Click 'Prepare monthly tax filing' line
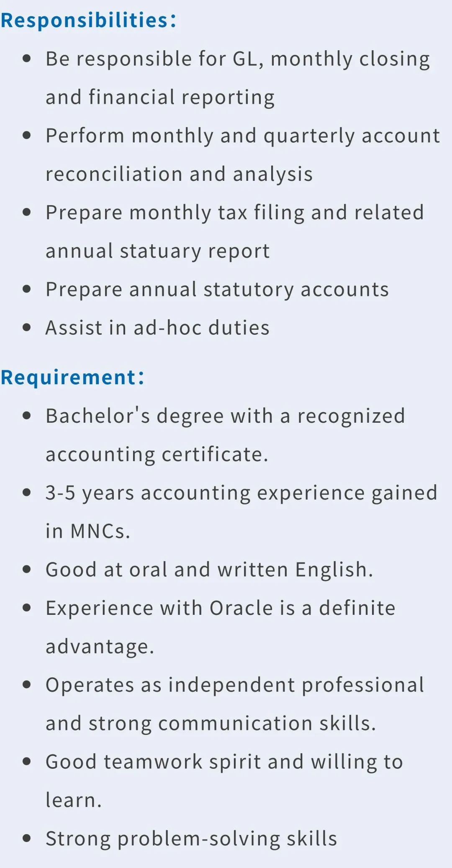 [x=235, y=213]
